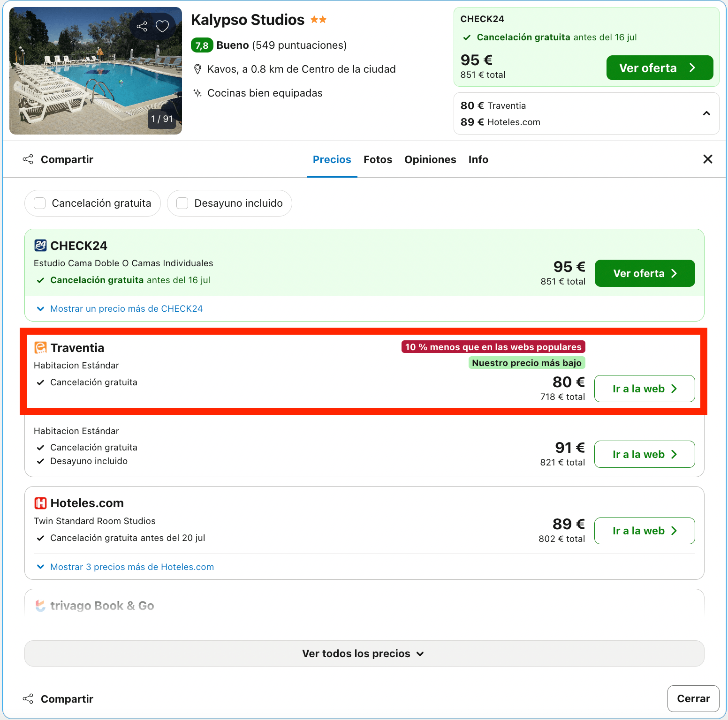Open the Info tab
This screenshot has width=728, height=720.
click(478, 159)
